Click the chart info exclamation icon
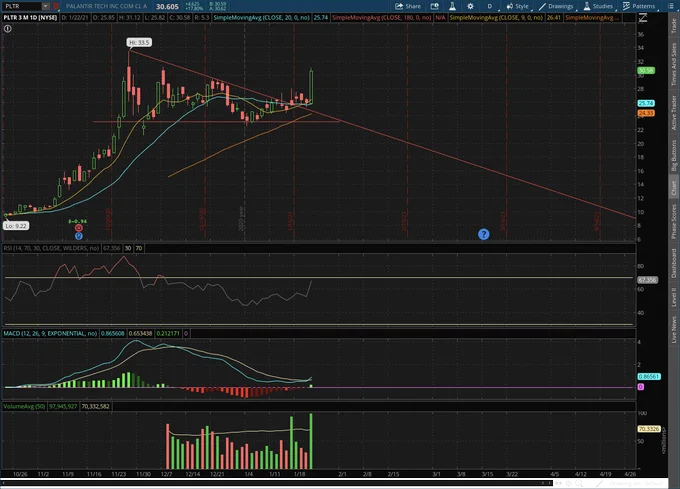Image resolution: width=680 pixels, height=489 pixels. coord(8,29)
